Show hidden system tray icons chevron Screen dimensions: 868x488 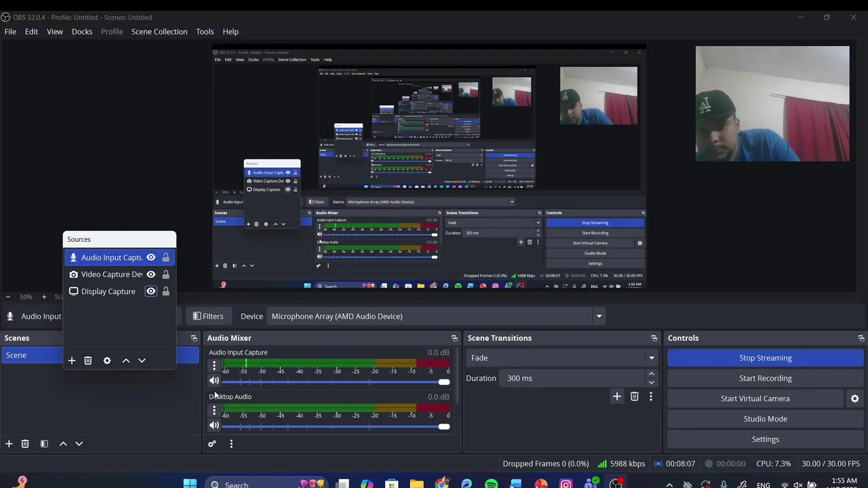[669, 485]
